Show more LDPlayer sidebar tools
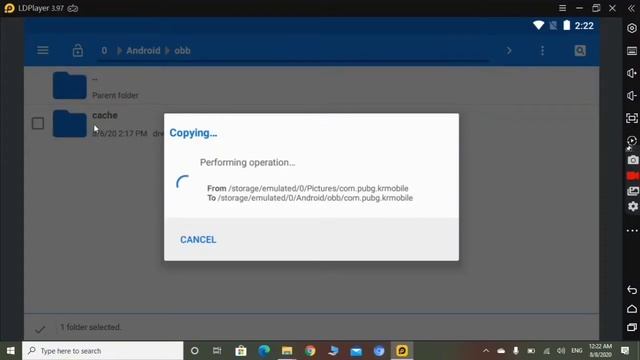 point(632,231)
